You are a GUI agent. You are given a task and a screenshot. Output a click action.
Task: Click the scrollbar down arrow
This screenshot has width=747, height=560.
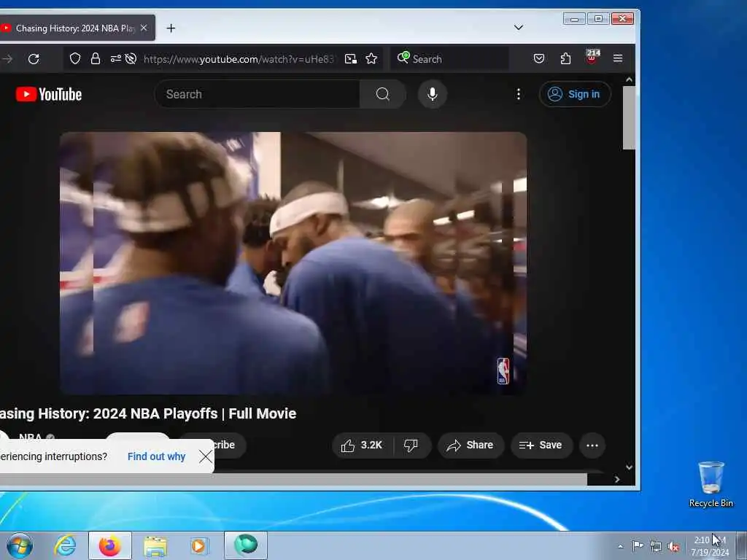[x=629, y=467]
